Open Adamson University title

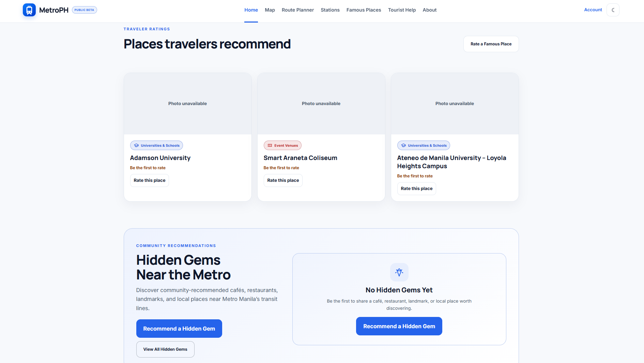click(x=160, y=158)
